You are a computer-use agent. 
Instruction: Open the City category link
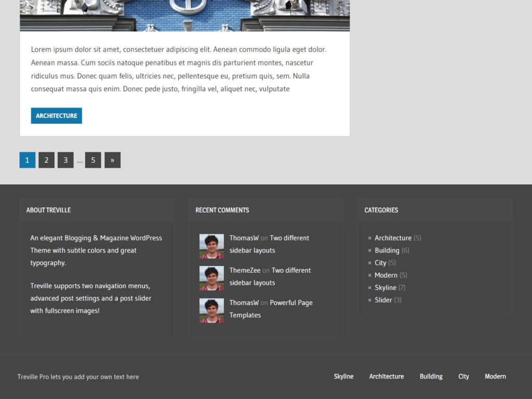coord(381,262)
